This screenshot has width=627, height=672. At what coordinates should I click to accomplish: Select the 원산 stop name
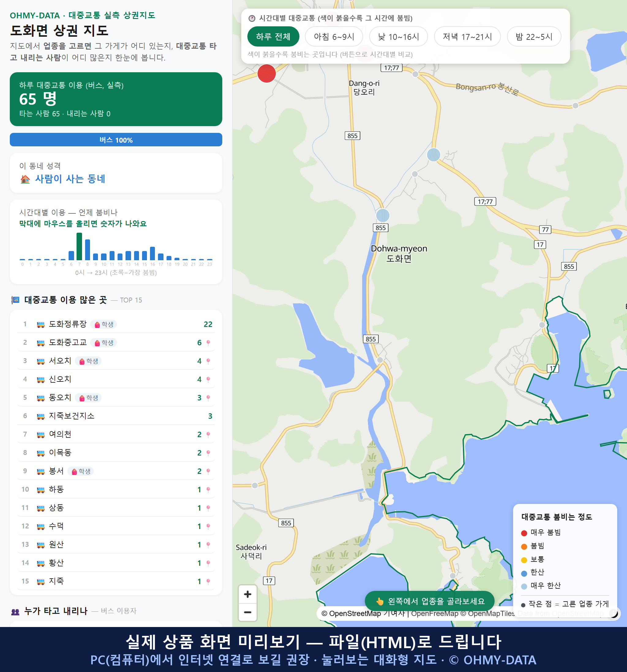pyautogui.click(x=56, y=544)
